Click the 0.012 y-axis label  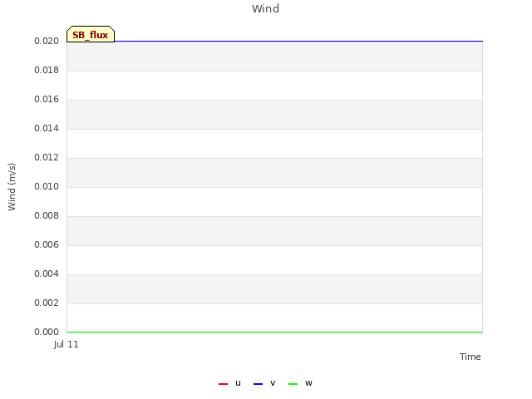pos(47,157)
